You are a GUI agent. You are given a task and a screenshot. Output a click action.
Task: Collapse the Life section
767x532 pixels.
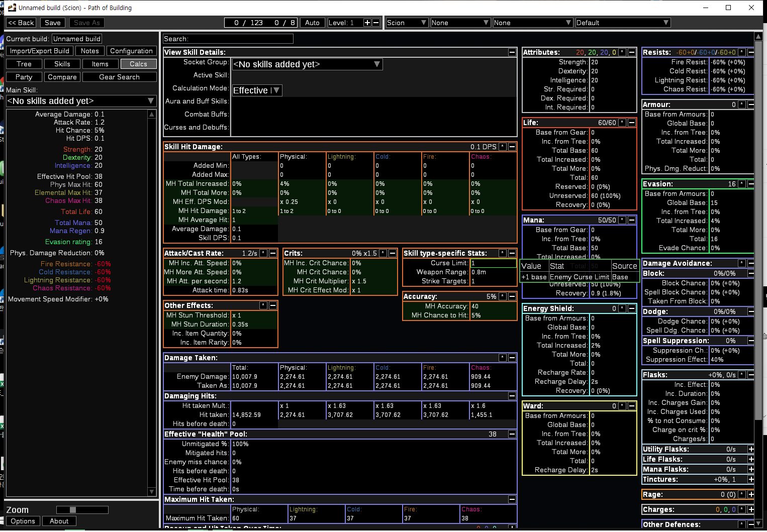[632, 123]
